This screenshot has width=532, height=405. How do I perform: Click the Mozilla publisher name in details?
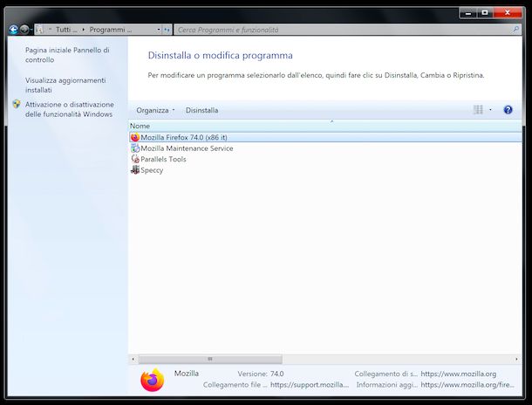coord(187,374)
